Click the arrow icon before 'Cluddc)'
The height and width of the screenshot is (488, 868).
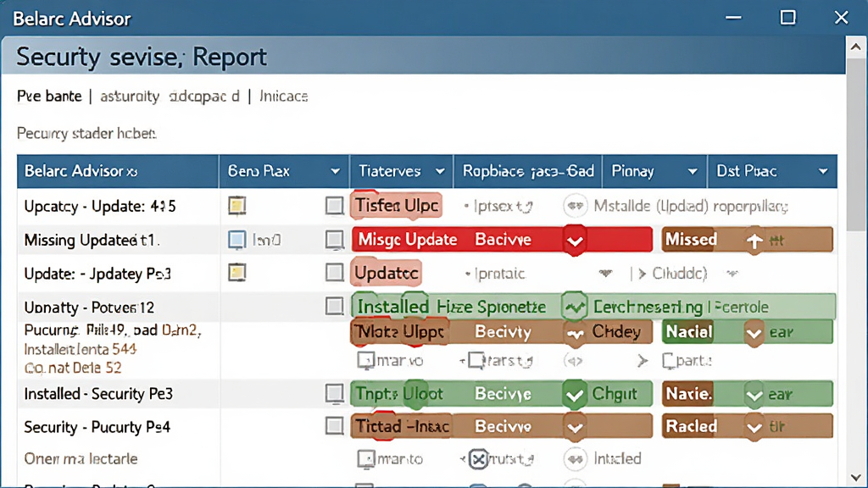pos(643,274)
